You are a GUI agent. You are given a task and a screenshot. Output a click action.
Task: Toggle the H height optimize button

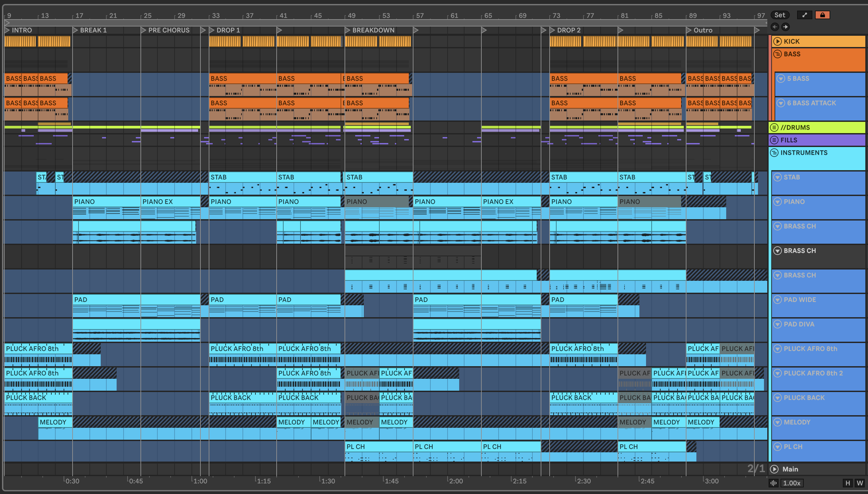pyautogui.click(x=848, y=483)
